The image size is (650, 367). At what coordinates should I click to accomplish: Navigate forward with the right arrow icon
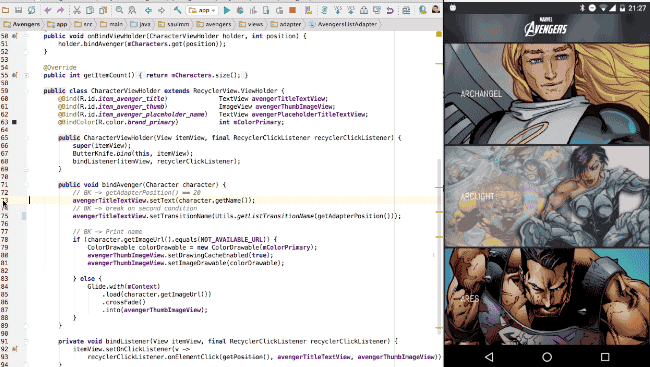tap(161, 10)
